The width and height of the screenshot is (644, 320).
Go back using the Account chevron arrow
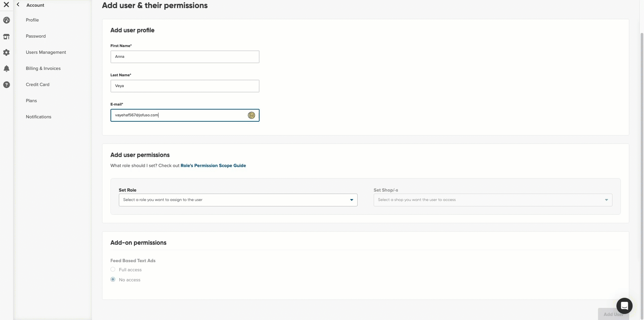18,5
